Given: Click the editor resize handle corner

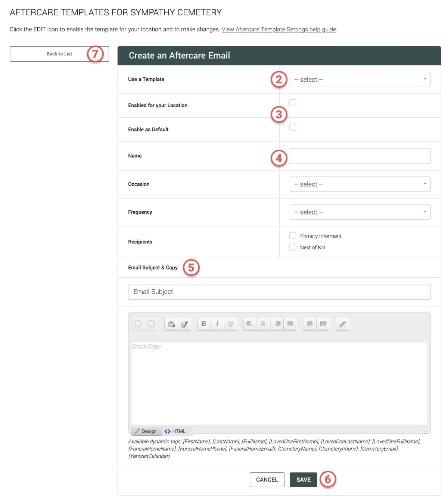Looking at the screenshot, I should click(424, 432).
